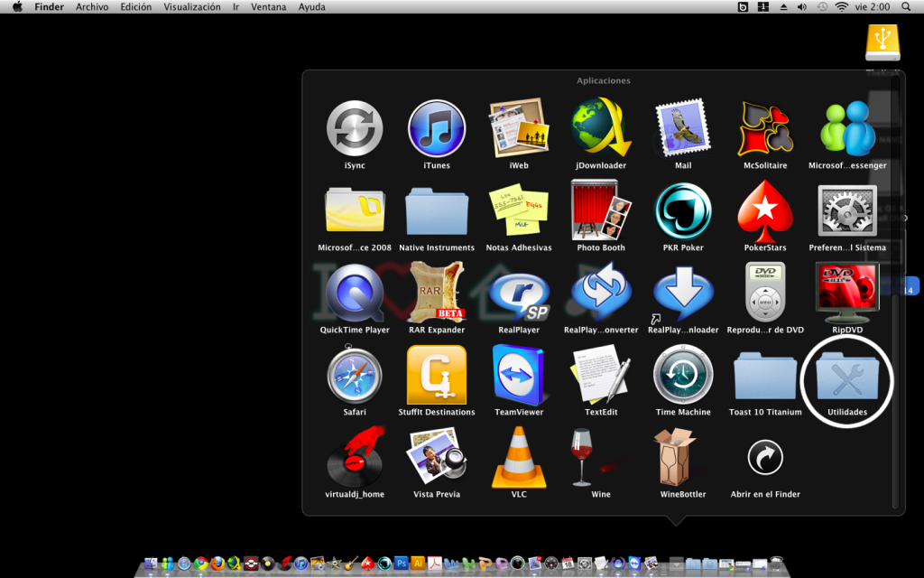Open the Ventana menu
Viewport: 924px width, 578px height.
(x=268, y=7)
